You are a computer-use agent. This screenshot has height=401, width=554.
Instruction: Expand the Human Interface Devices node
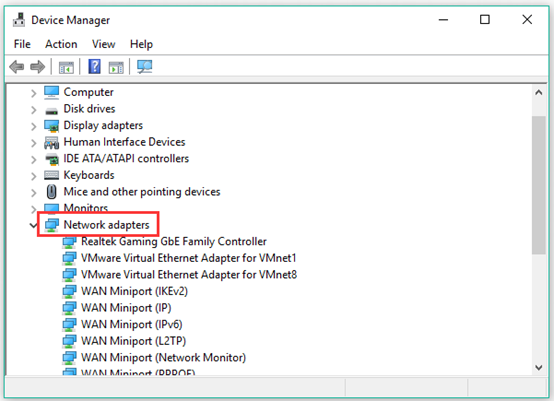(34, 143)
